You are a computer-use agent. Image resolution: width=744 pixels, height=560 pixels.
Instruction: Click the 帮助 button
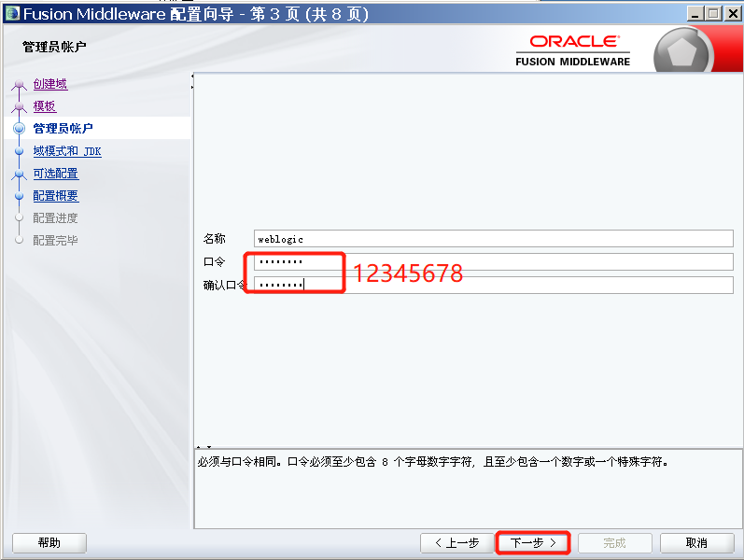click(x=49, y=543)
